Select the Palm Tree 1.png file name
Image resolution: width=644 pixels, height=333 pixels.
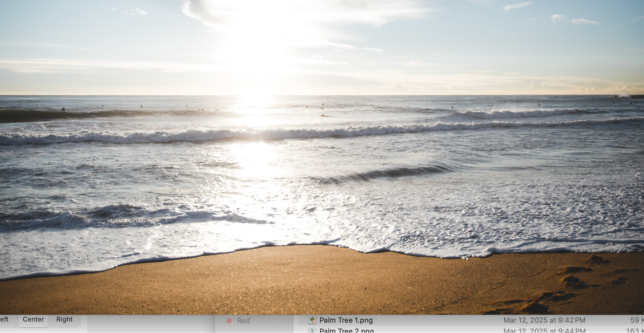click(346, 320)
